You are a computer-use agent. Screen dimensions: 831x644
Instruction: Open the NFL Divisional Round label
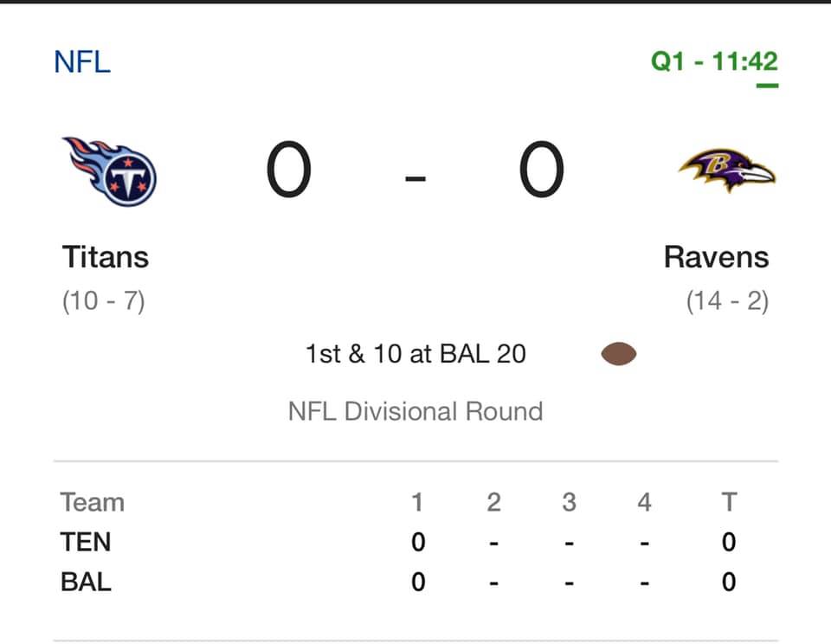(415, 410)
